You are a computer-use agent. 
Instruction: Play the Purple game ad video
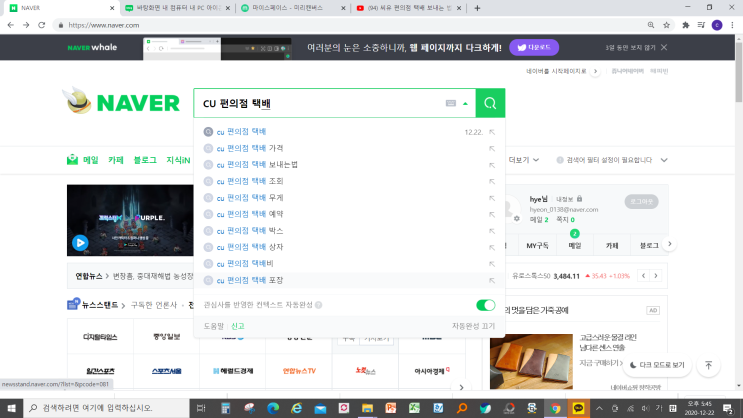[x=80, y=243]
